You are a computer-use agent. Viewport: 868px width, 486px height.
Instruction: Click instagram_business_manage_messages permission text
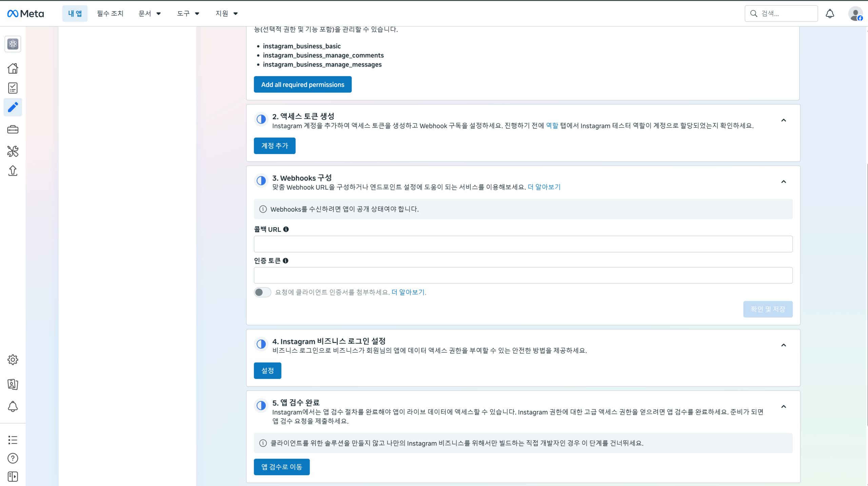(322, 64)
